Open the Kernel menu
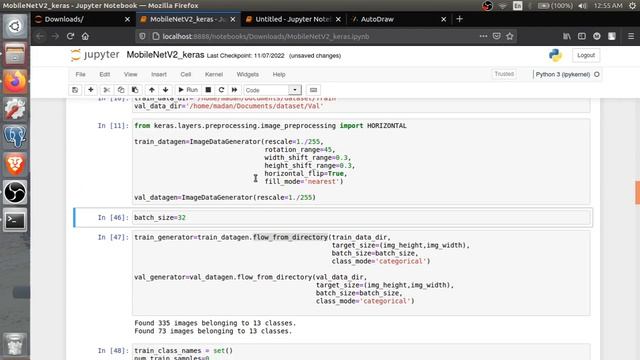The width and height of the screenshot is (640, 360). 214,74
